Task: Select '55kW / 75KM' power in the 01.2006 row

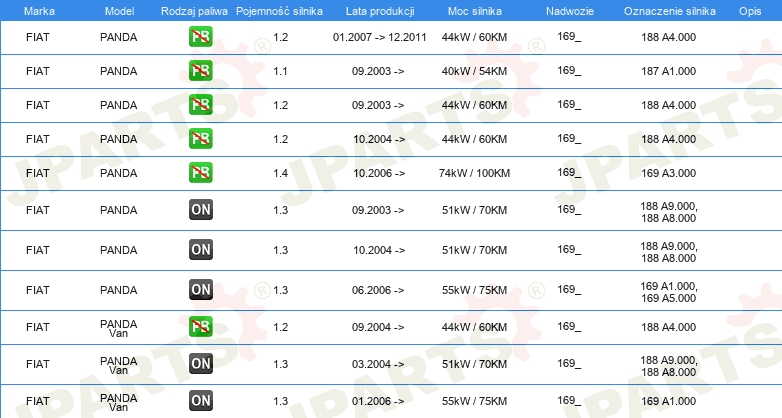Action: (x=474, y=401)
